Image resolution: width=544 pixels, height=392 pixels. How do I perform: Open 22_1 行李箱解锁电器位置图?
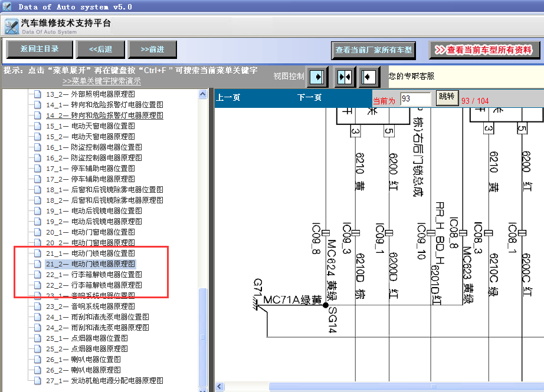94,275
